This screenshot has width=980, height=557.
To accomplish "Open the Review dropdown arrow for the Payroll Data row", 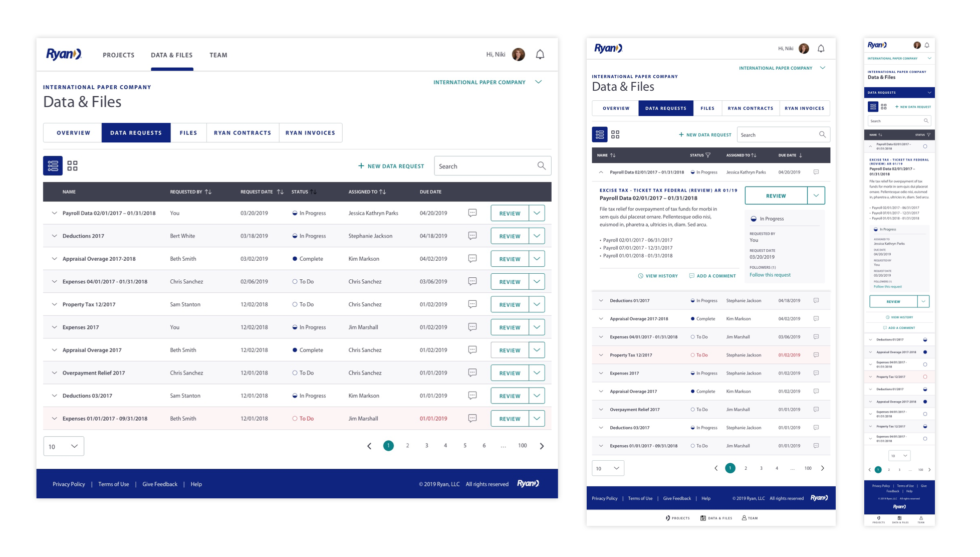I will coord(537,213).
